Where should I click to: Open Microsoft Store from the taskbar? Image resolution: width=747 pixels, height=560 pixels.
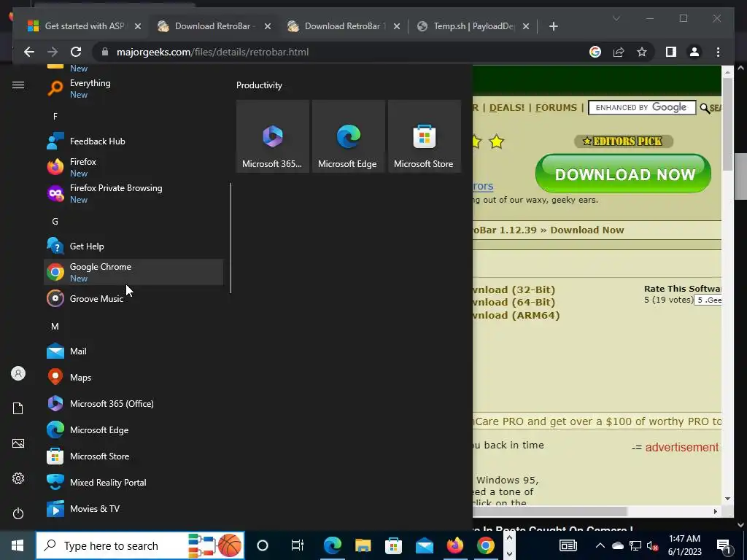393,545
